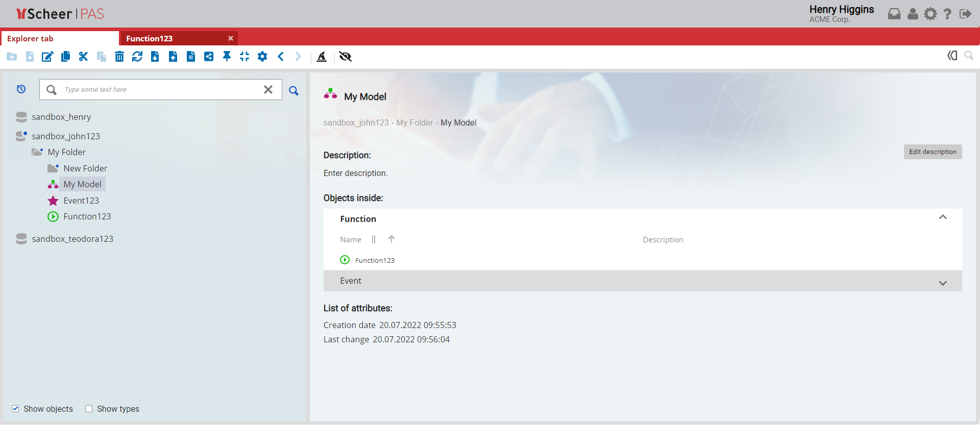Enable the Show types checkbox
Image resolution: width=980 pixels, height=425 pixels.
tap(89, 409)
